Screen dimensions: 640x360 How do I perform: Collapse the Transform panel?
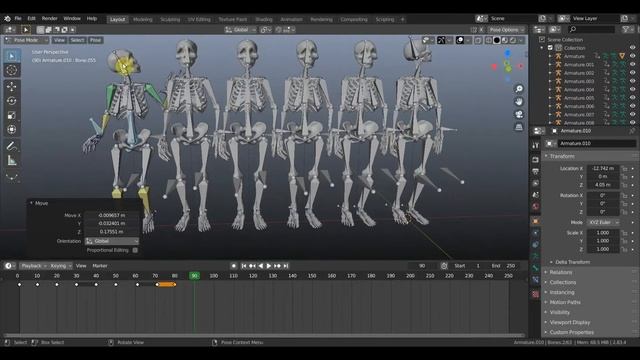coord(562,156)
